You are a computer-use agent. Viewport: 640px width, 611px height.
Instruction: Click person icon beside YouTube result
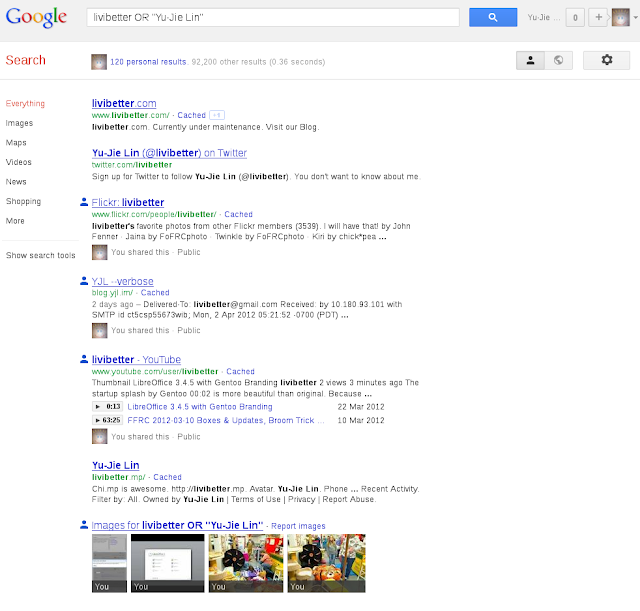tap(84, 359)
